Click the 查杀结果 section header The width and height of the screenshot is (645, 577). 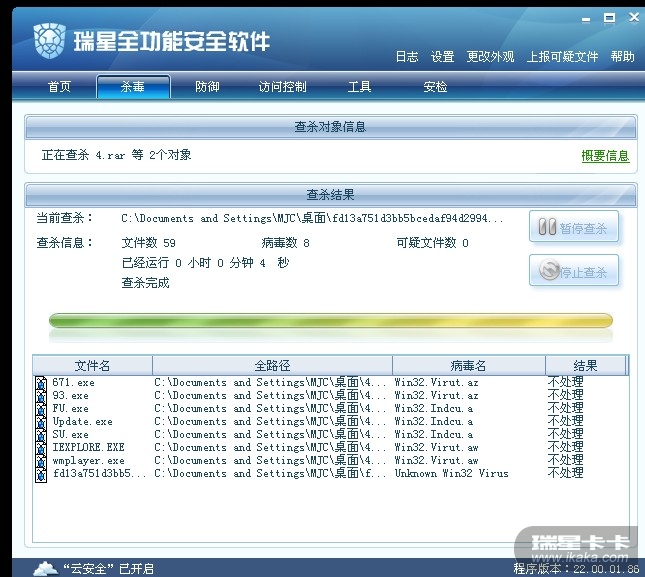click(x=331, y=195)
